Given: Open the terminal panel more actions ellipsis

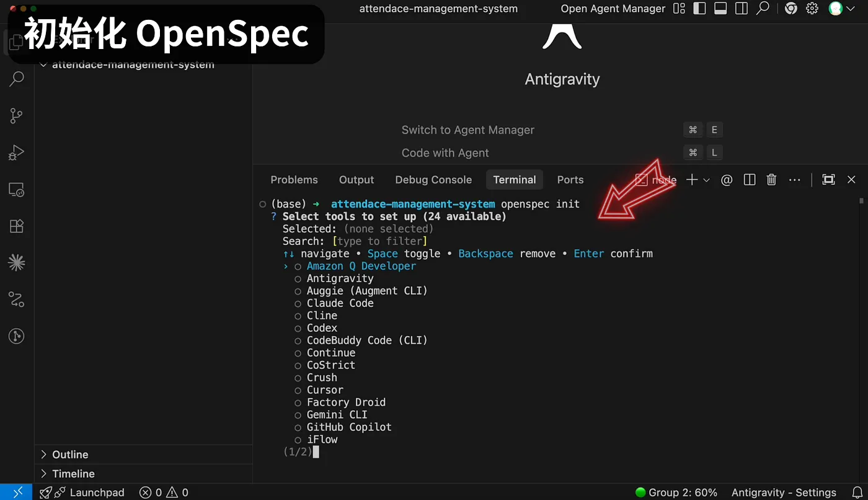Looking at the screenshot, I should click(795, 180).
